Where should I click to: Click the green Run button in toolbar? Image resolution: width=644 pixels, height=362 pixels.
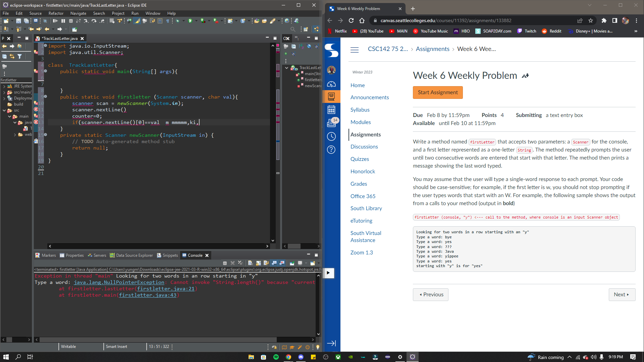190,21
